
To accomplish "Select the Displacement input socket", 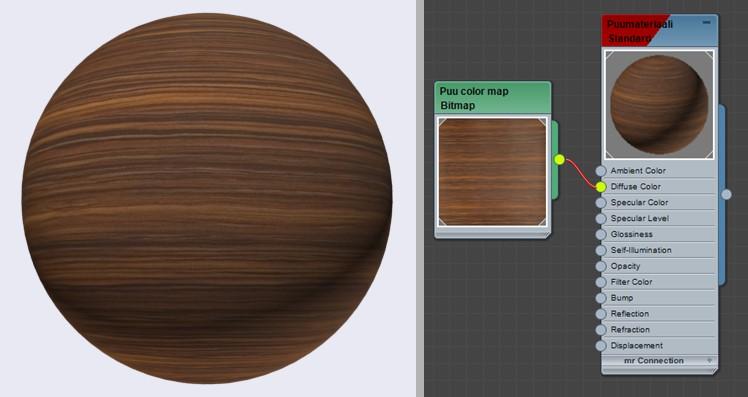I will 601,346.
